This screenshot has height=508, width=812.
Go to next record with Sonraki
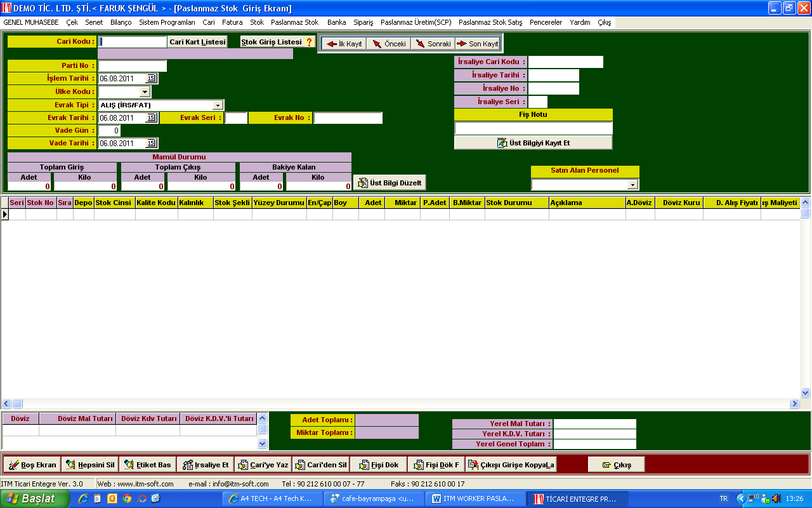coord(433,44)
